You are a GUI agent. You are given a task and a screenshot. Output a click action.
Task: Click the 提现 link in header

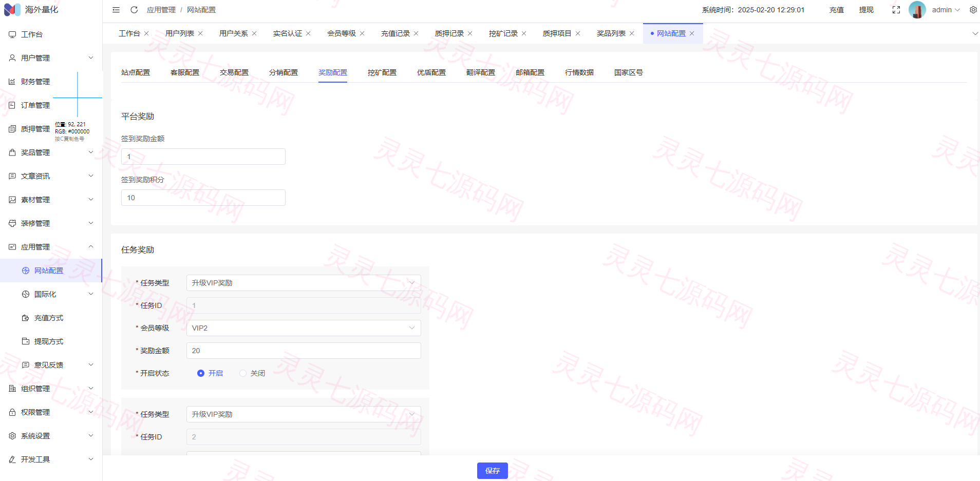point(866,10)
